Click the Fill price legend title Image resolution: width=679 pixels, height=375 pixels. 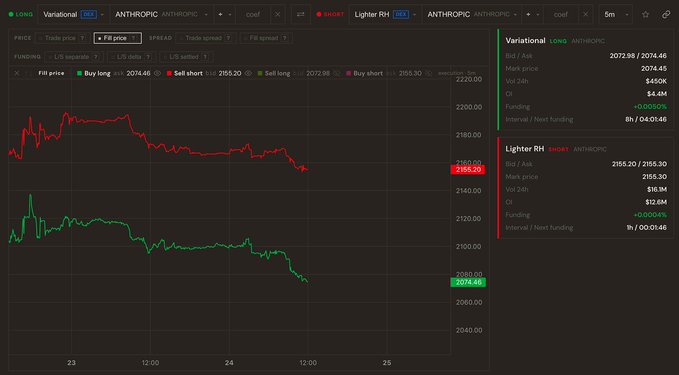tap(51, 73)
